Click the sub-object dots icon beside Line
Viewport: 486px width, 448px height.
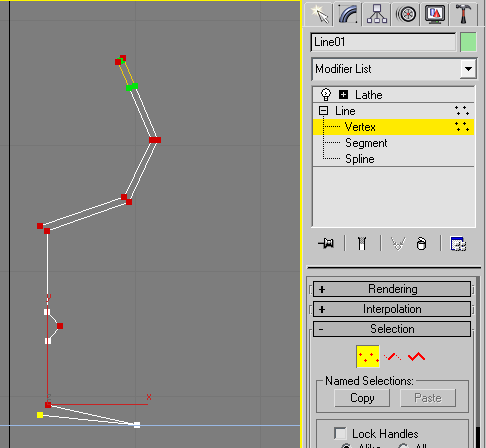462,111
